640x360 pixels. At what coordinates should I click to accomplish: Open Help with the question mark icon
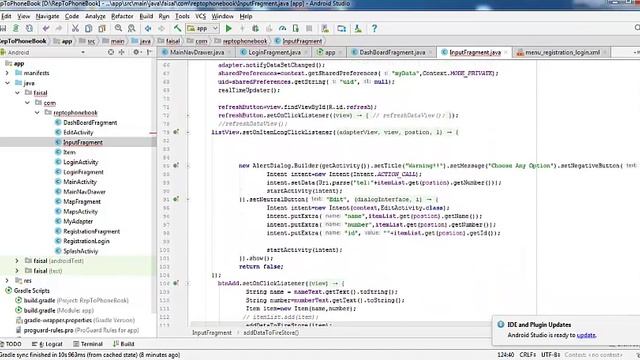click(x=374, y=28)
